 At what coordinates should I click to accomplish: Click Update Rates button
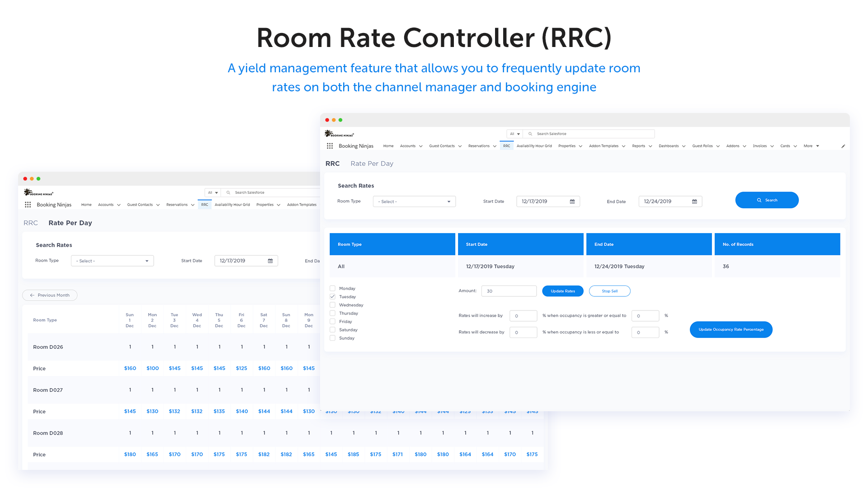pyautogui.click(x=563, y=291)
